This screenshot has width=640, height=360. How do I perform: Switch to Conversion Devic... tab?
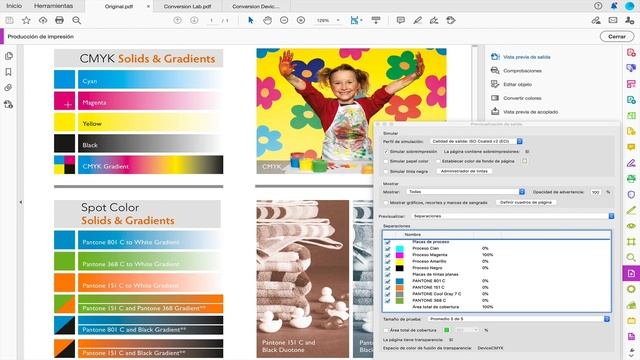(256, 7)
